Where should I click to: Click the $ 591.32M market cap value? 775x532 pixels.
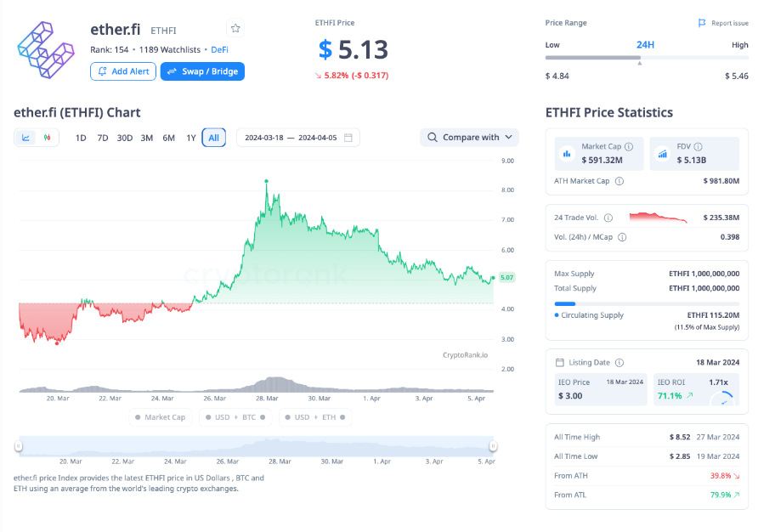(x=602, y=160)
